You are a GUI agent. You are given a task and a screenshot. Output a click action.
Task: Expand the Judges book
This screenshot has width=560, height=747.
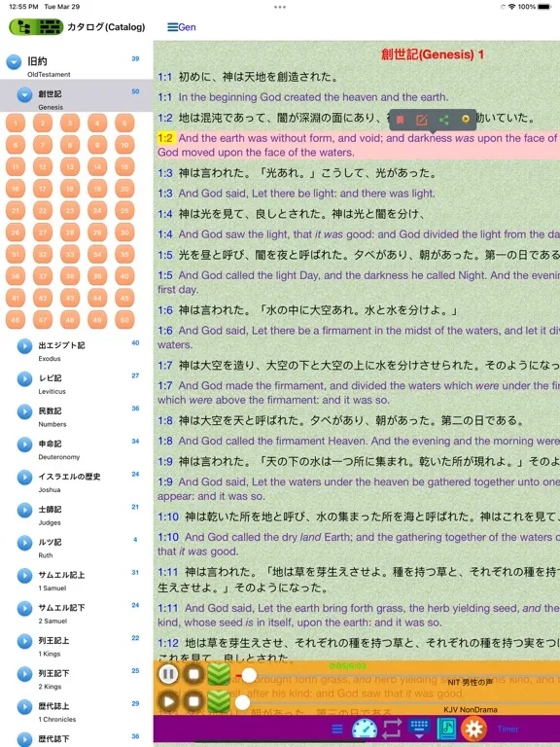point(24,511)
